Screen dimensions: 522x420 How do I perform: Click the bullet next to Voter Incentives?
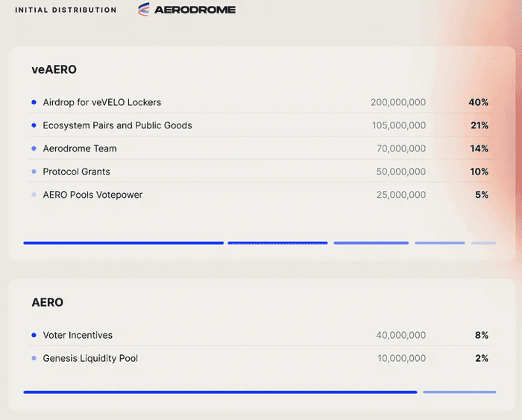coord(34,335)
